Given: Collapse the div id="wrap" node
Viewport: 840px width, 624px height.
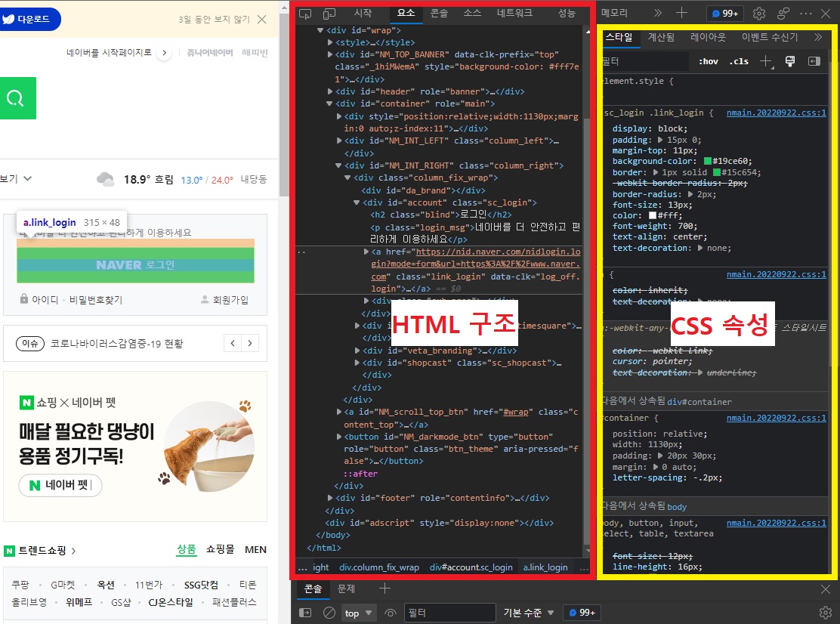Looking at the screenshot, I should [x=320, y=30].
